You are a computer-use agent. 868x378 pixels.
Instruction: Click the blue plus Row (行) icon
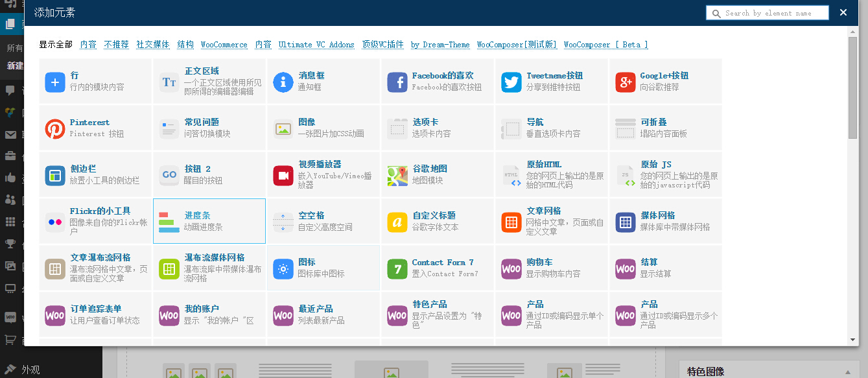point(55,82)
